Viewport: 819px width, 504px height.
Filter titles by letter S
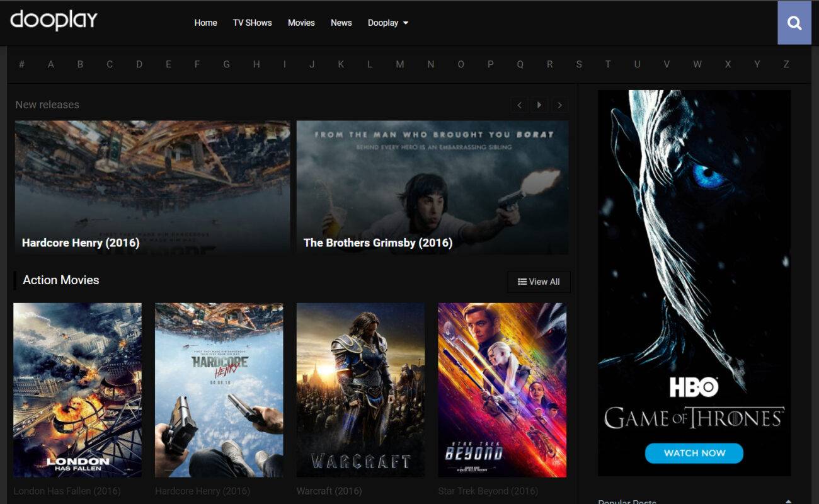click(x=579, y=64)
